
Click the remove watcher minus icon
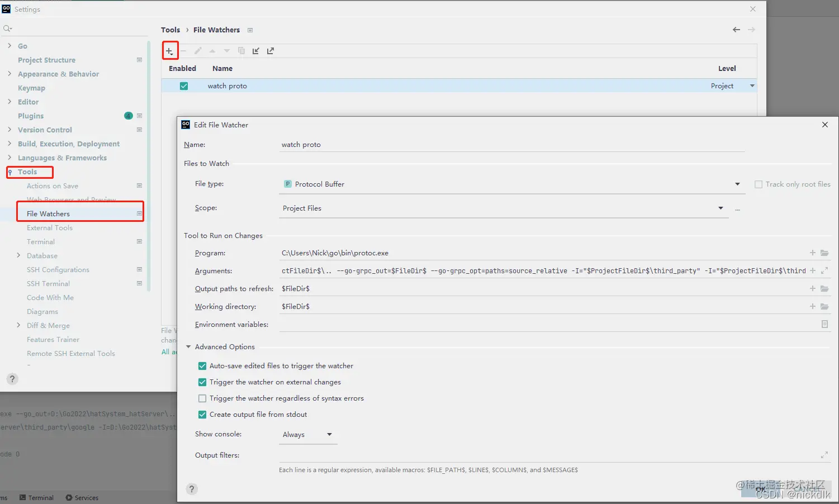point(183,51)
